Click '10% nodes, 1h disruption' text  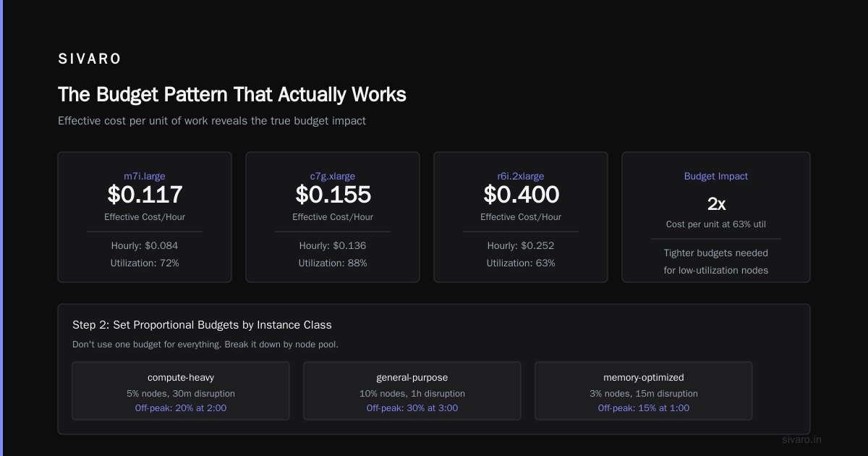[x=412, y=394]
